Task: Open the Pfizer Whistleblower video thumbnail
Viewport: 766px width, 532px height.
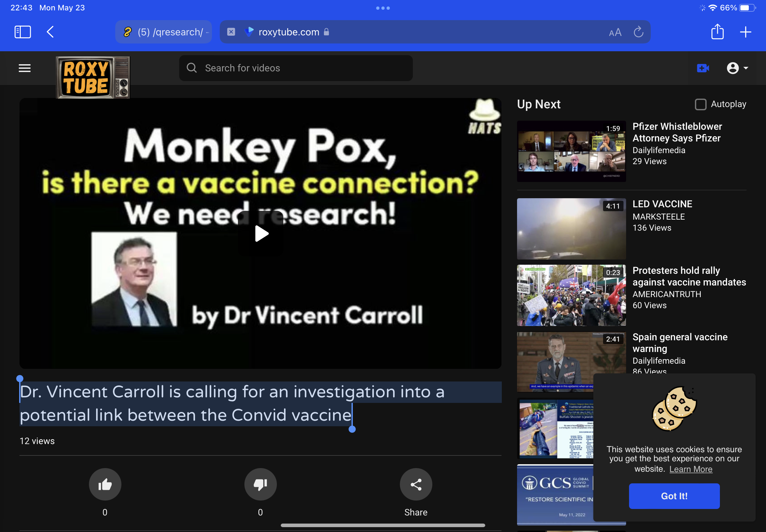Action: tap(571, 151)
